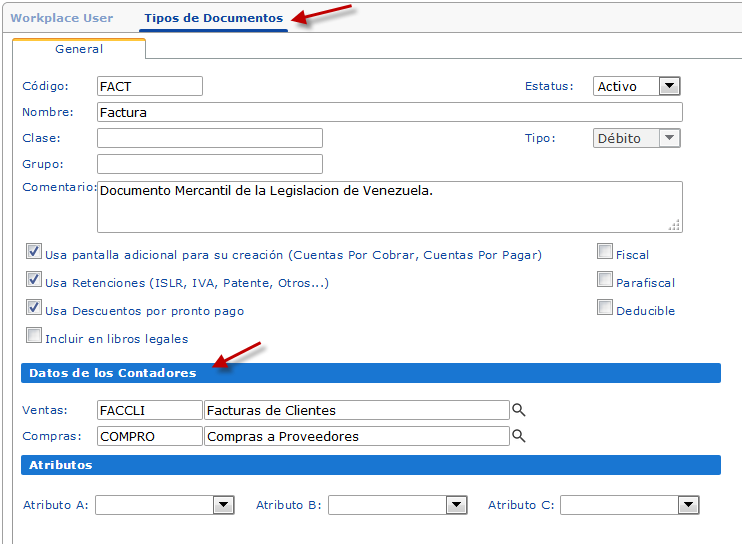Click inside the Comentario text area
742x544 pixels.
(389, 207)
